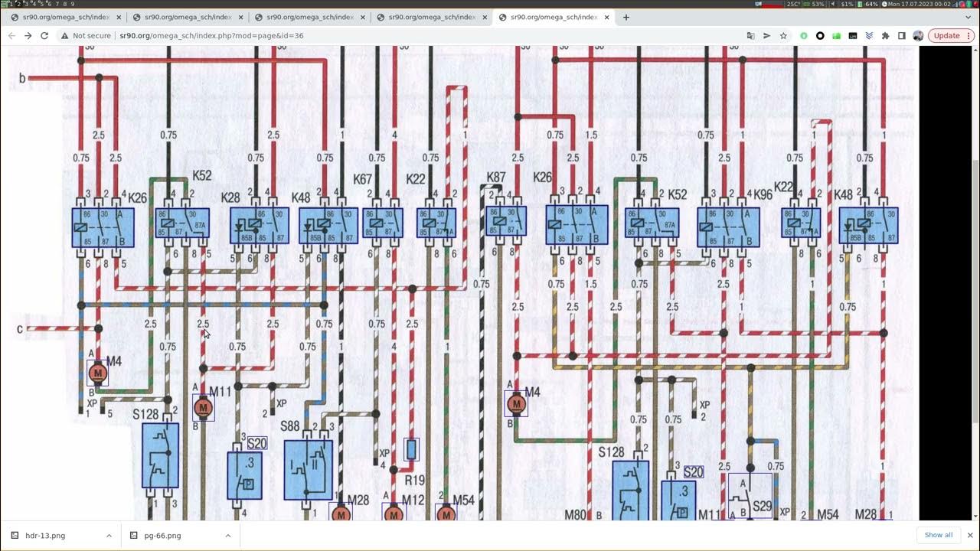Share this page via send icon
Image resolution: width=980 pixels, height=551 pixels.
tap(766, 35)
